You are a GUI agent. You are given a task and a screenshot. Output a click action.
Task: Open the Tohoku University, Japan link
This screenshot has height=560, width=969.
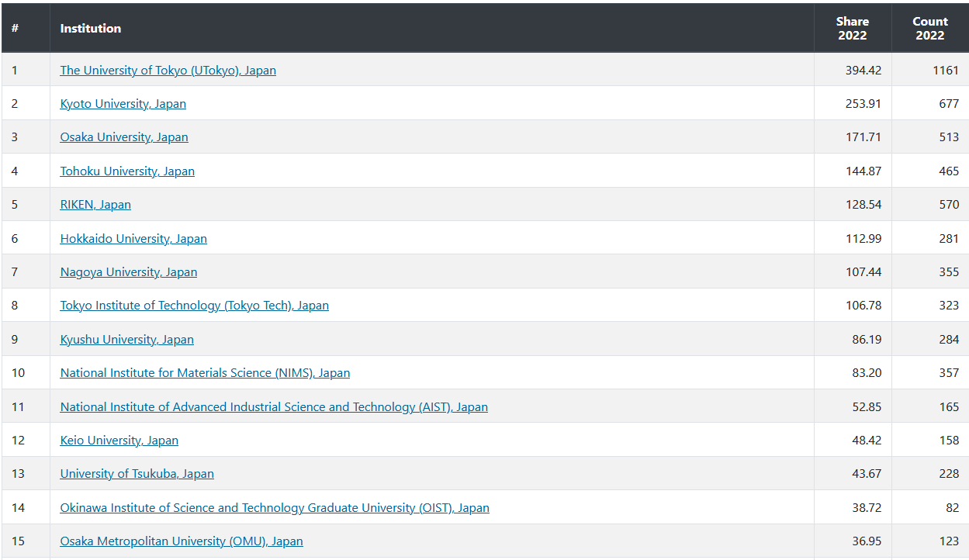pos(127,171)
